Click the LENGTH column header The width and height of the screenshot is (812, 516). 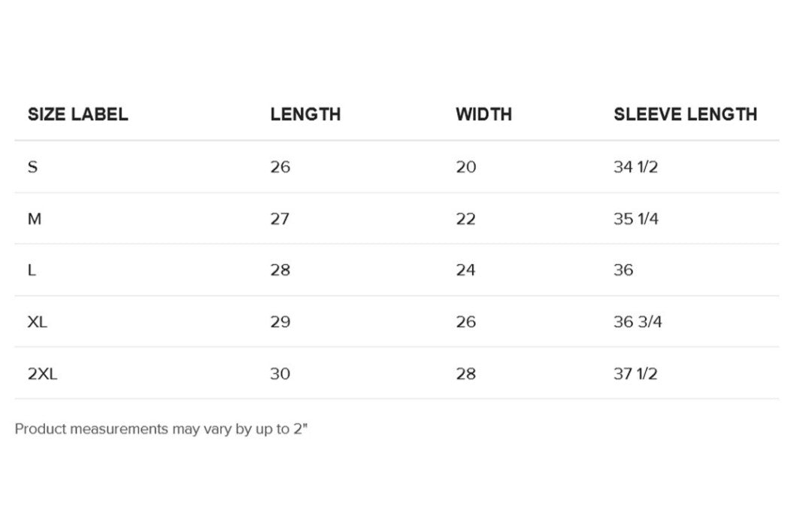tap(305, 114)
